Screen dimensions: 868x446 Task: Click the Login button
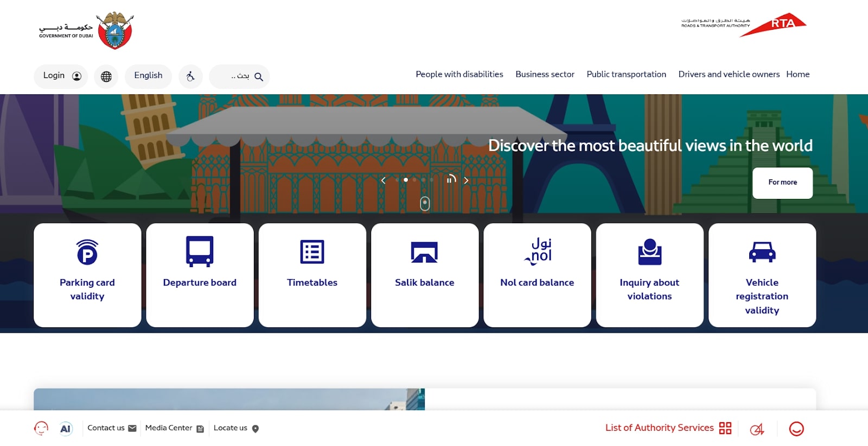pos(61,76)
